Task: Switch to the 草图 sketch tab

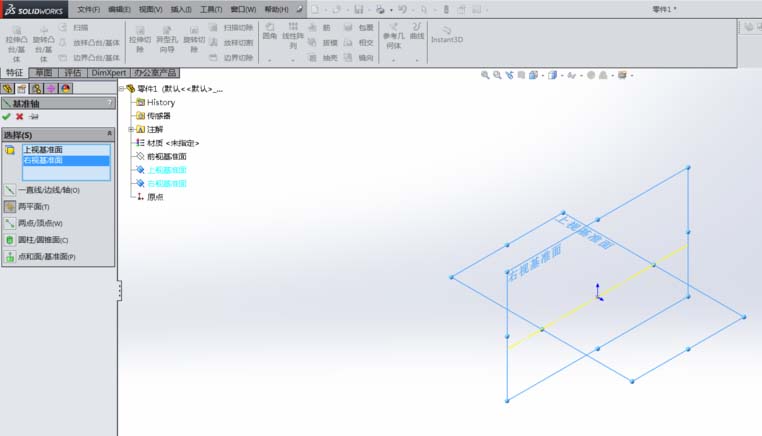Action: (44, 72)
